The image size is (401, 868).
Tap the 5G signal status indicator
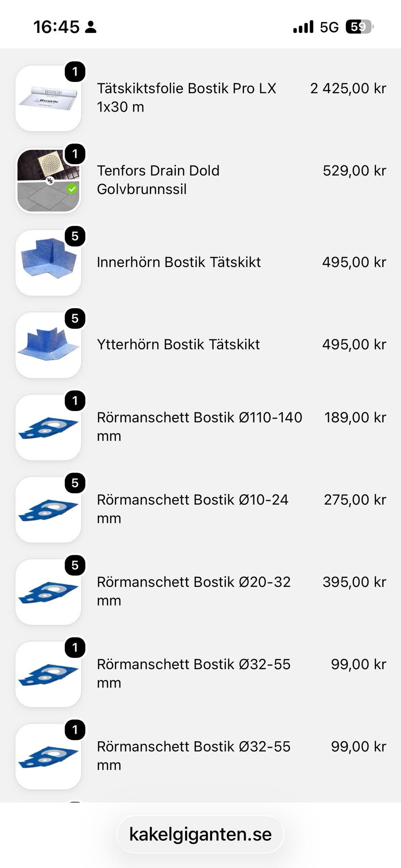pos(329,27)
